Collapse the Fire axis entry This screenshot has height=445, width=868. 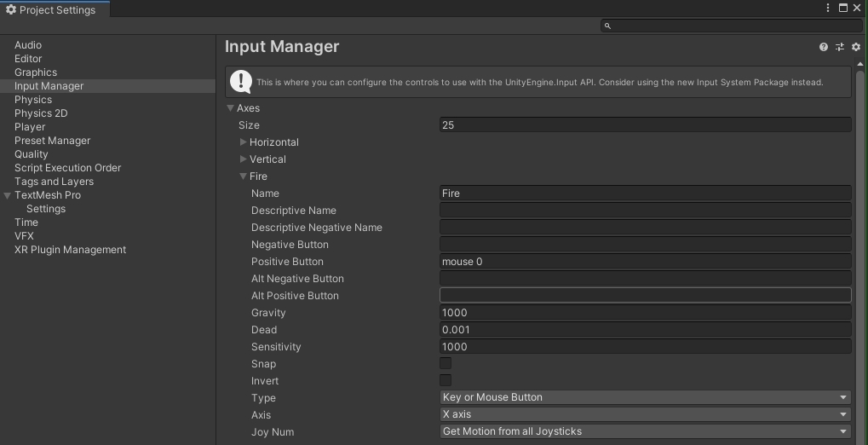[243, 176]
